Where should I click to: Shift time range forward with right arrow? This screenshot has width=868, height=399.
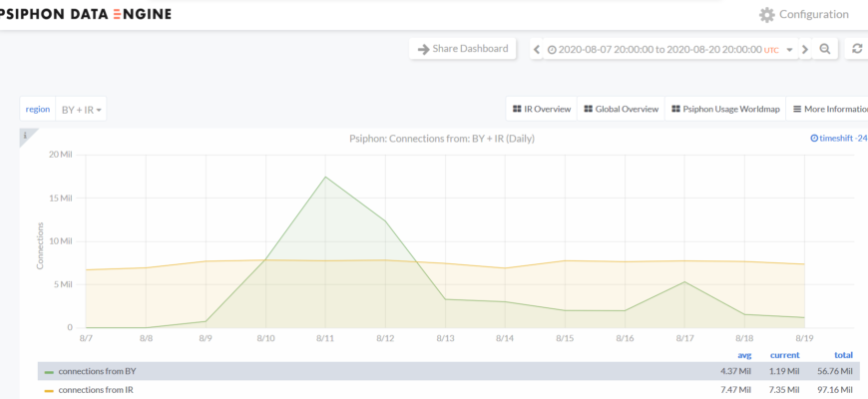pos(806,49)
